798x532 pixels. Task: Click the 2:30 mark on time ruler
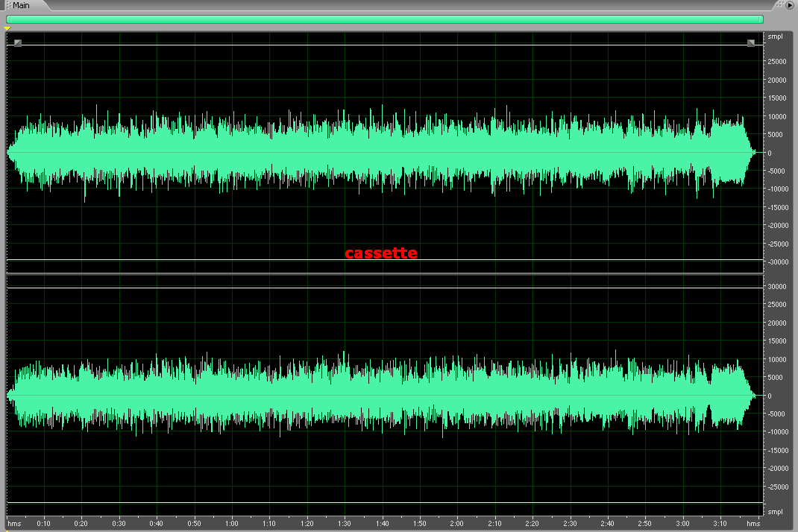pyautogui.click(x=570, y=523)
